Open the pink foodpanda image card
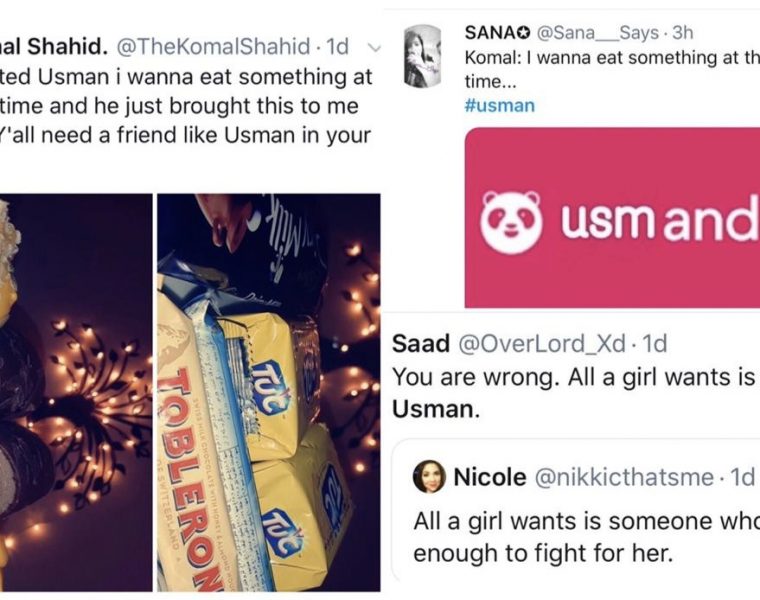The height and width of the screenshot is (600, 760). (x=612, y=216)
